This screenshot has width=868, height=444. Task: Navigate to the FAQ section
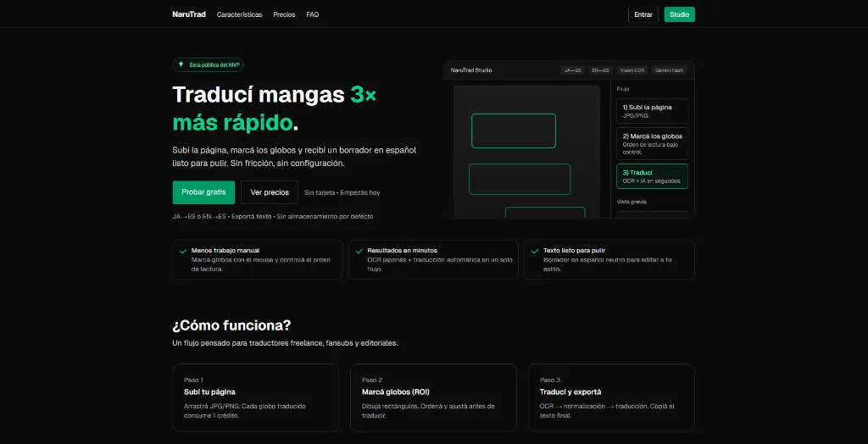click(313, 14)
